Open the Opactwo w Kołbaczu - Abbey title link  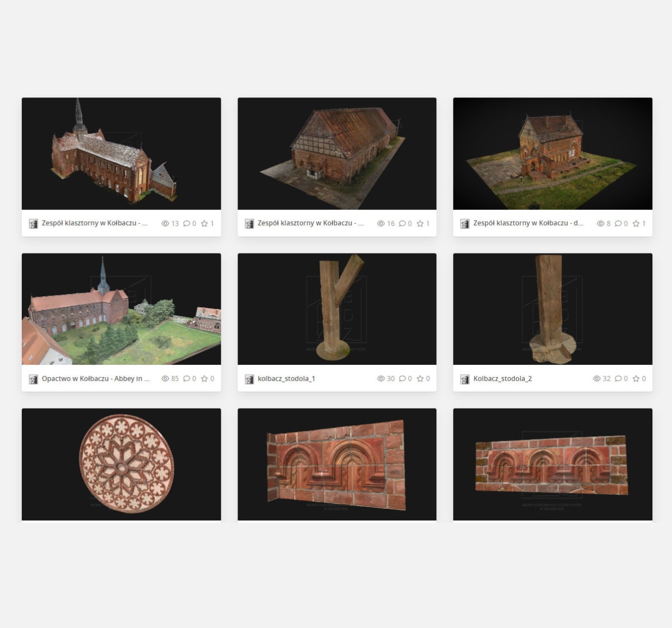tap(96, 379)
